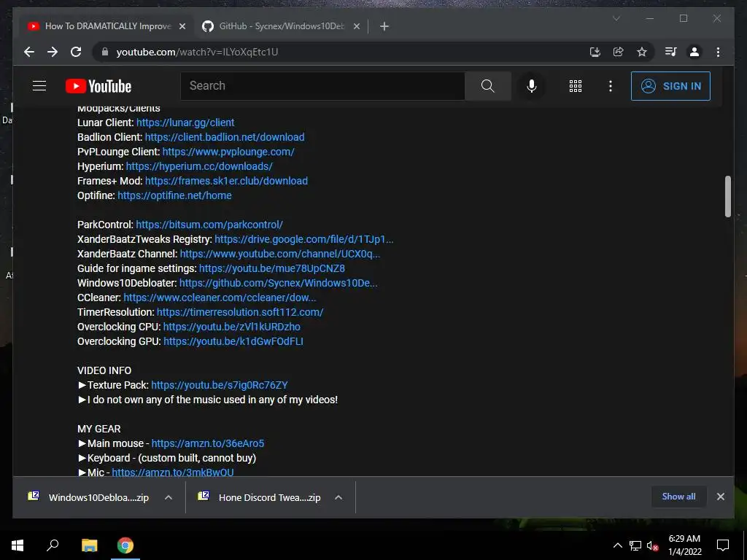Screen dimensions: 747x560
Task: Go to YouTube home via logo
Action: click(98, 86)
